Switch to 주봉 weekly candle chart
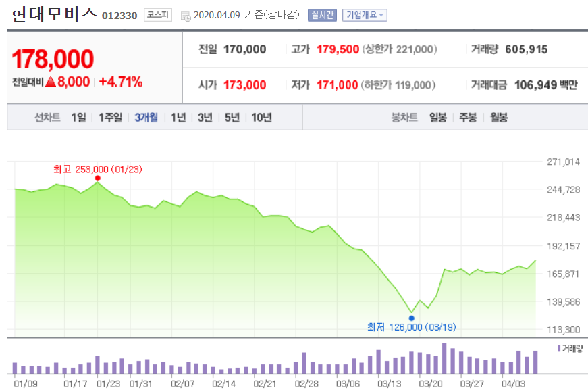Screen dimensions: 588x390 [469, 118]
